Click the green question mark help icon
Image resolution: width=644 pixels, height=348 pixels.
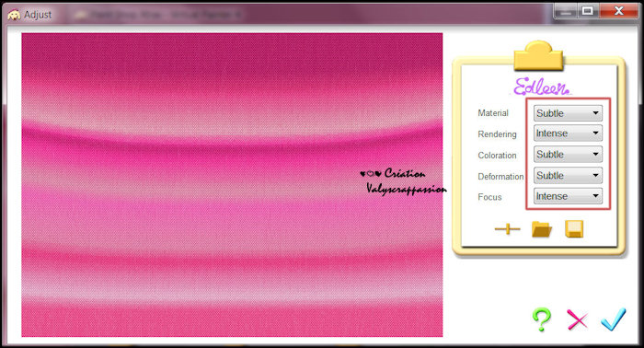click(541, 319)
